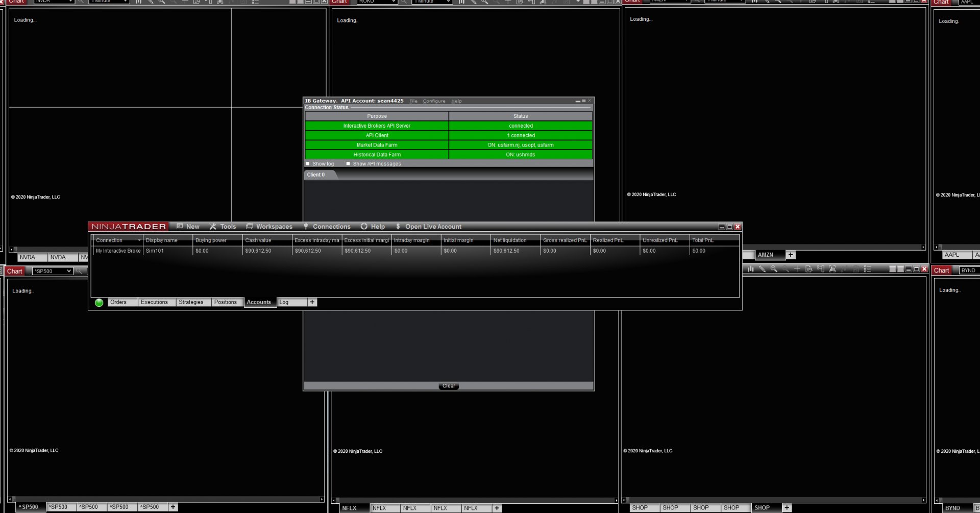Open indicators icon in SHOP chart toolbar
The height and width of the screenshot is (513, 980).
832,269
